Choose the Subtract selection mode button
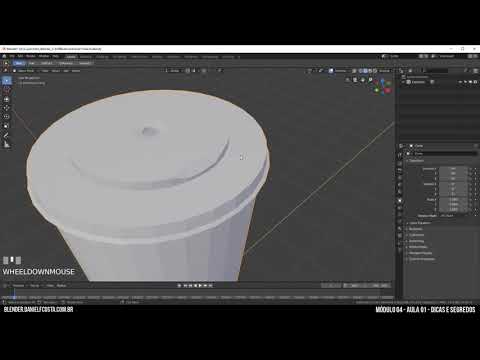480x360 pixels. point(47,63)
